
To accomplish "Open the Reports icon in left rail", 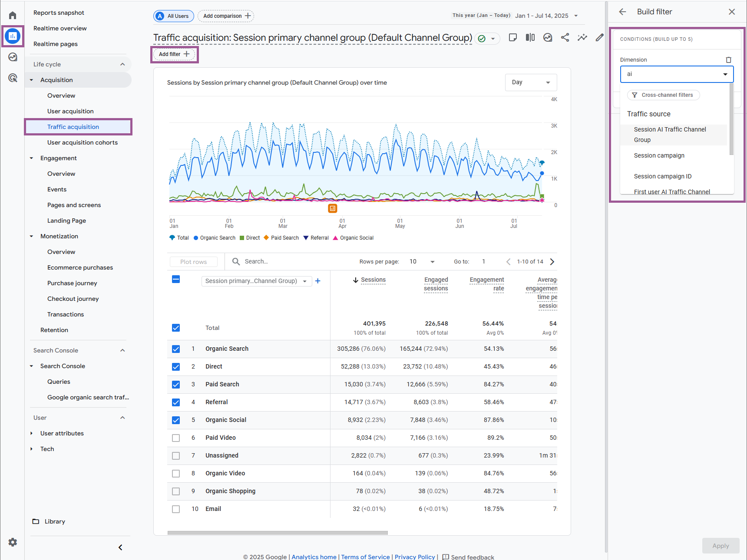I will (13, 36).
